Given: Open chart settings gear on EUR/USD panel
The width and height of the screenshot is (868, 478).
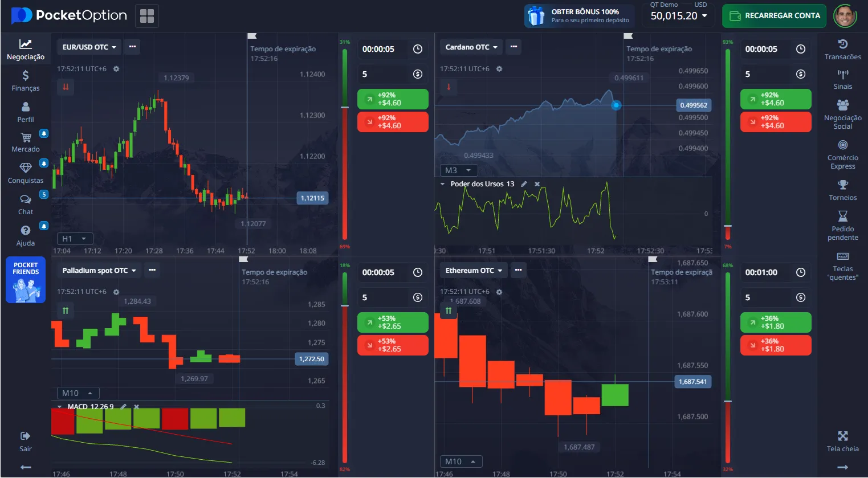Looking at the screenshot, I should (x=116, y=69).
